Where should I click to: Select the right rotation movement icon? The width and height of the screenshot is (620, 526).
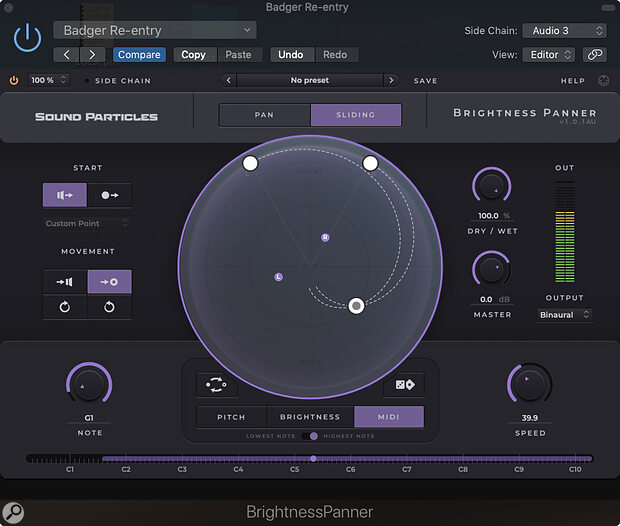(x=110, y=307)
